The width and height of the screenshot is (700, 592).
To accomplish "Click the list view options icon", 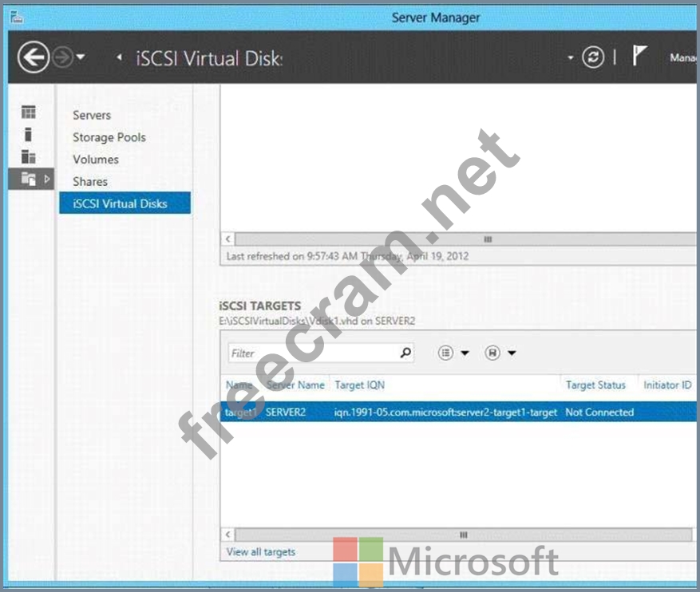I will click(x=445, y=353).
